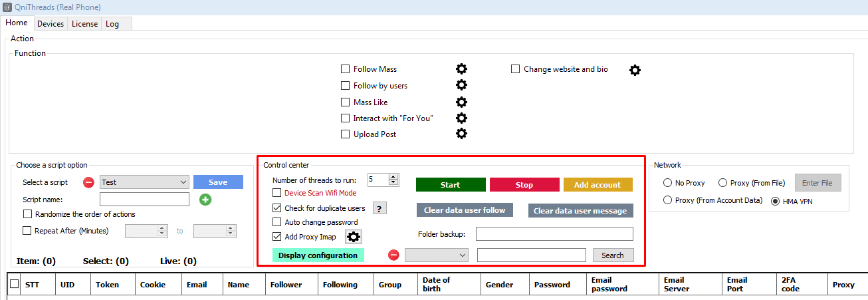Screen dimensions: 868x300
Task: Click the Add account button
Action: pyautogui.click(x=597, y=185)
